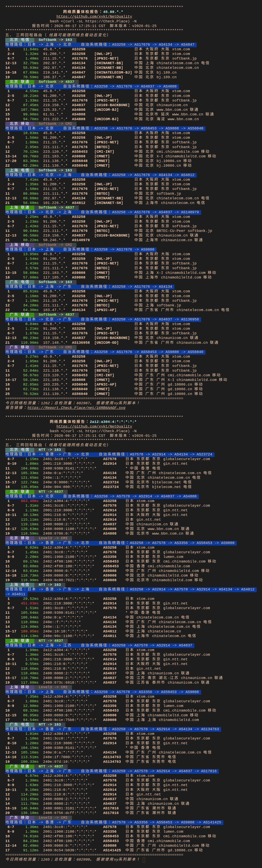Click the 'Softbank -> CMI' badge beside 北京 移动
Image resolution: width=262 pixels, height=868 pixels.
click(x=55, y=124)
